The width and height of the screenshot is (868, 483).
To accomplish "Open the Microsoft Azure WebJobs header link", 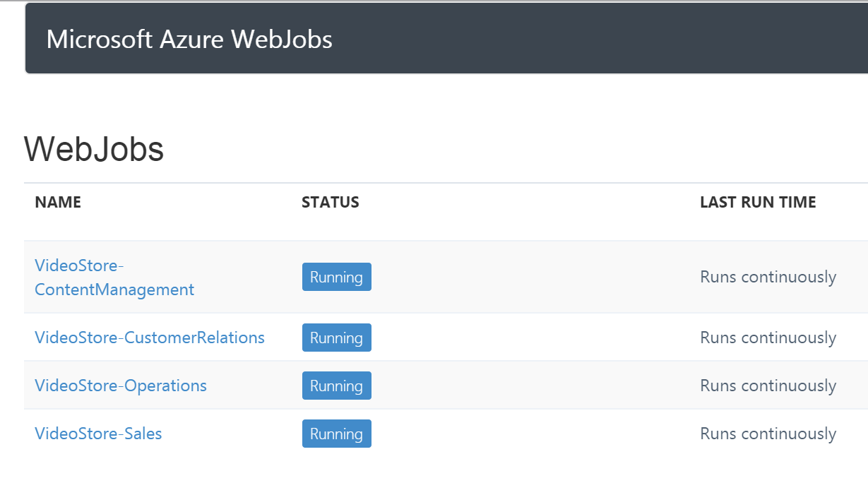I will pyautogui.click(x=189, y=39).
